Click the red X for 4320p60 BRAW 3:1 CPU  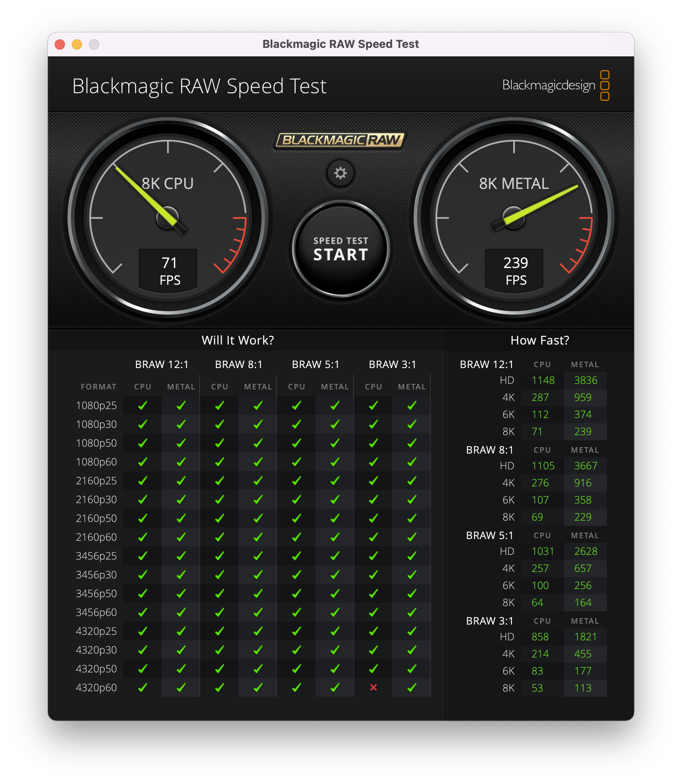(x=373, y=687)
